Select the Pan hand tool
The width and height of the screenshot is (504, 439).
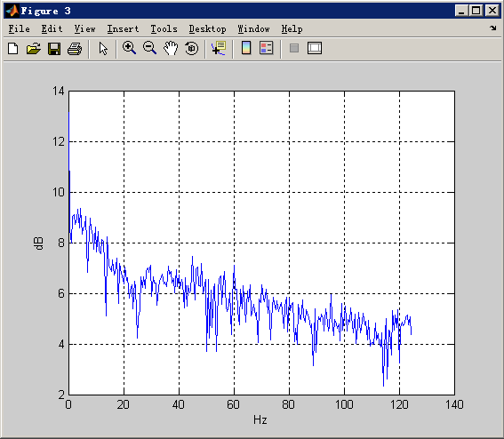pyautogui.click(x=171, y=48)
